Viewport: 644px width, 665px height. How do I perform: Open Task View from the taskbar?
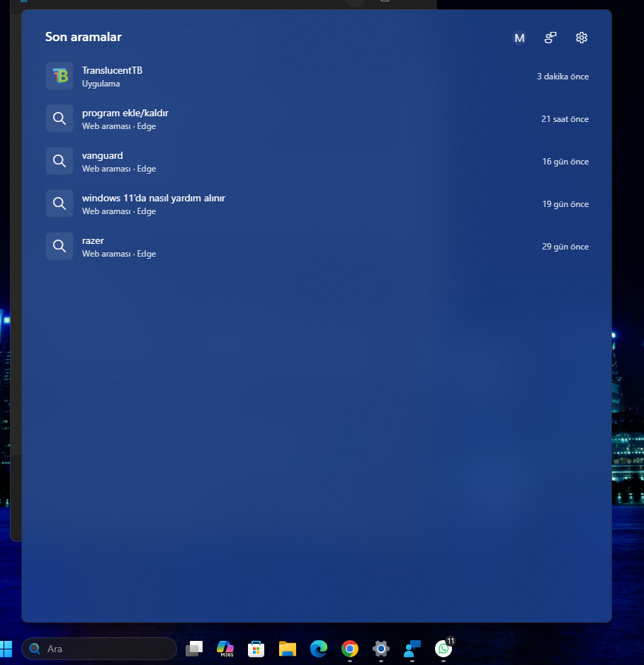[194, 649]
